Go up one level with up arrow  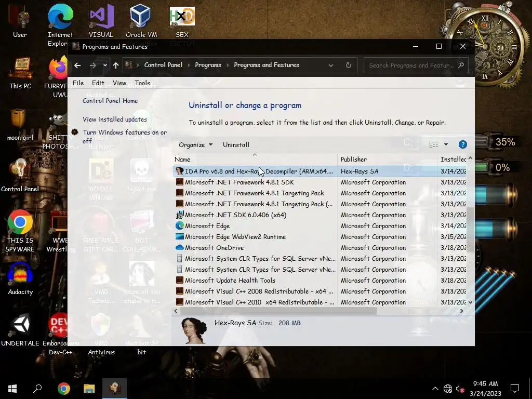pyautogui.click(x=116, y=65)
